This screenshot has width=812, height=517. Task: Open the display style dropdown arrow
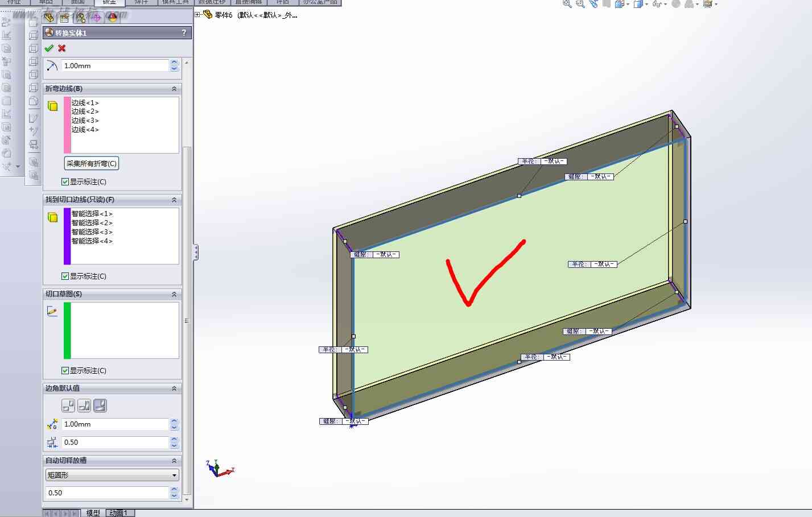coord(646,5)
